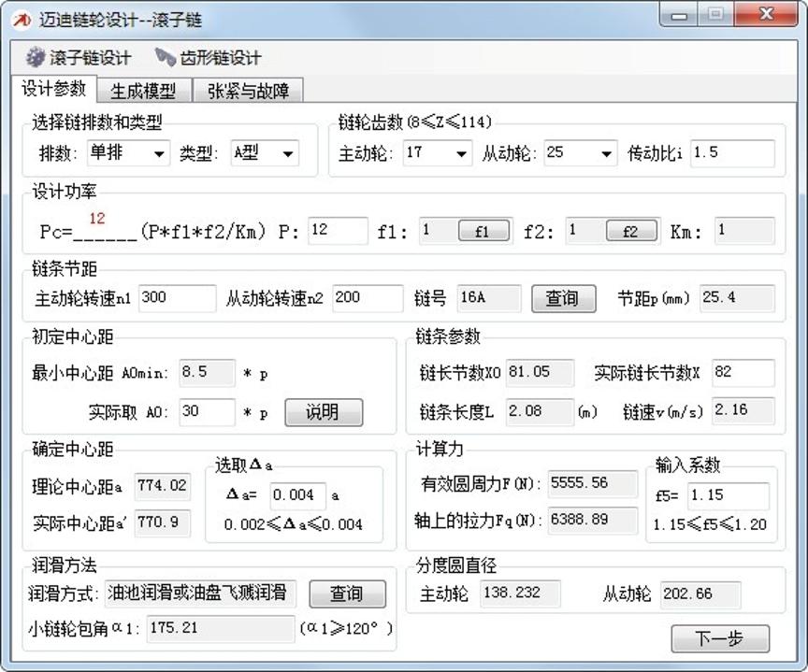Screen dimensions: 808x672
Task: Click 主动轮 pitch diameter field 138.232
Action: pyautogui.click(x=520, y=593)
